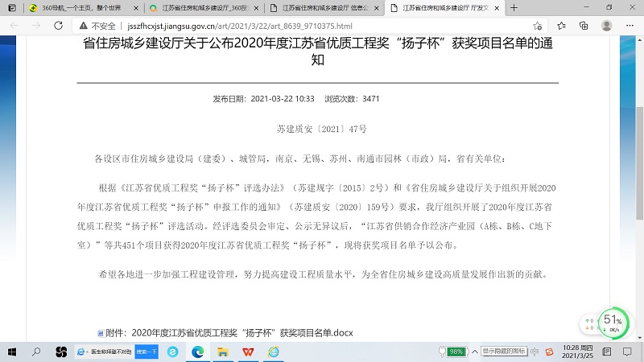Open Internet Explorer from taskbar

point(274,352)
